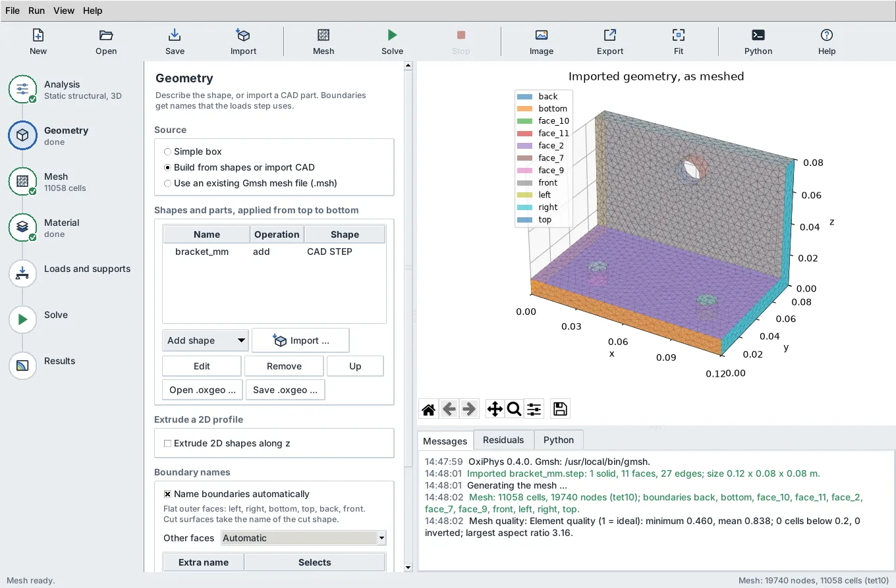Viewport: 896px width, 588px height.
Task: Open a file with the Open icon
Action: pyautogui.click(x=106, y=36)
